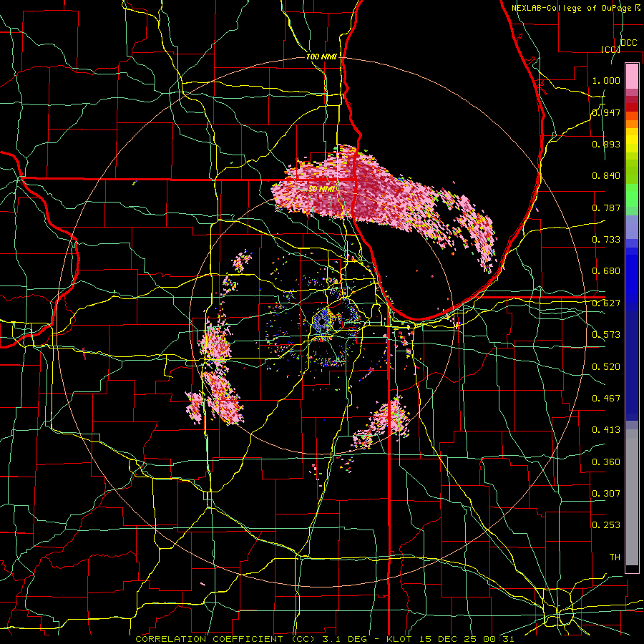
Task: Click the TH threshold label on the scale
Action: click(615, 557)
